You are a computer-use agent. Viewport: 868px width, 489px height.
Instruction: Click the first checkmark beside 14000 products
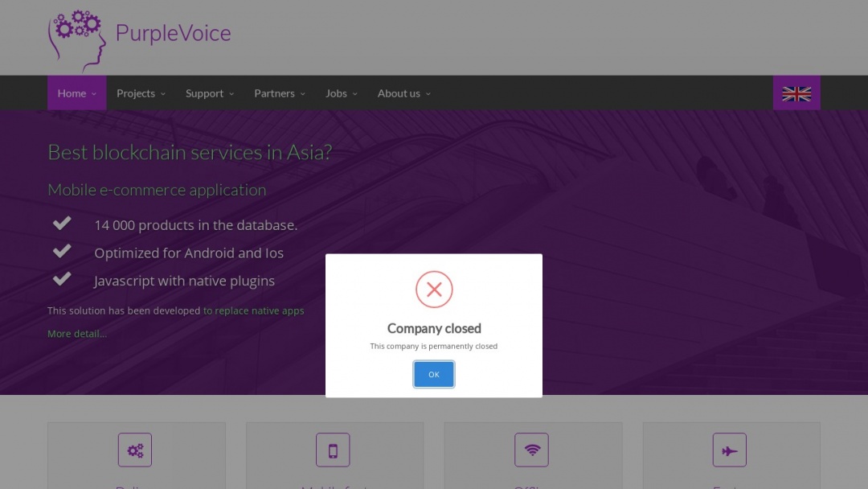click(x=62, y=223)
